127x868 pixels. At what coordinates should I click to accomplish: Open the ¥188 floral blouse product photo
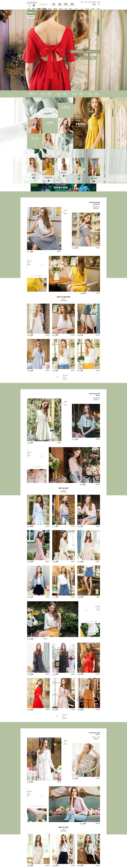tap(86, 760)
